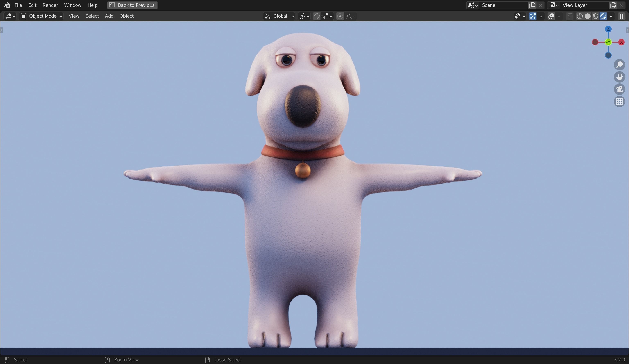The image size is (629, 364).
Task: Delete scene with X icon
Action: coord(540,5)
